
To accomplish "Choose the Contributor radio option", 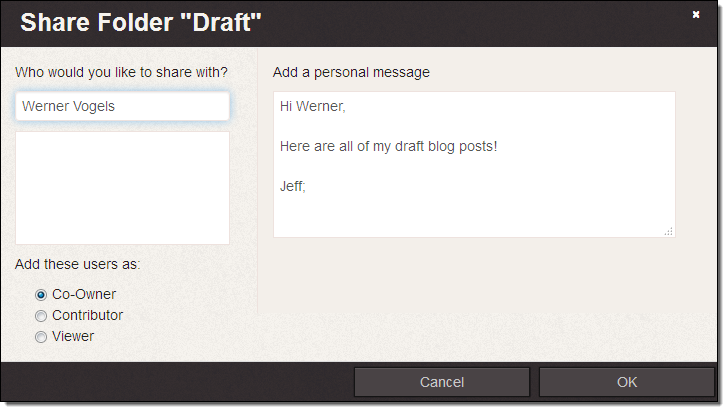I will coord(41,316).
